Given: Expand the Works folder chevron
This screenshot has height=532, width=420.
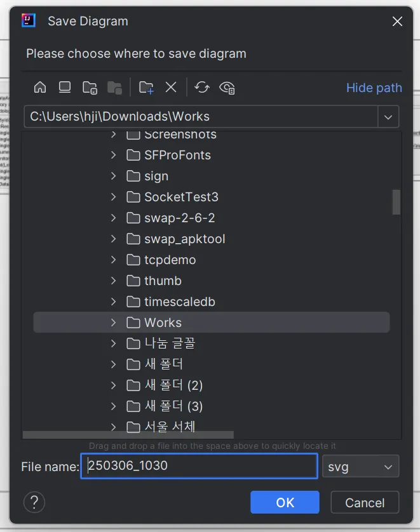Looking at the screenshot, I should pos(113,323).
